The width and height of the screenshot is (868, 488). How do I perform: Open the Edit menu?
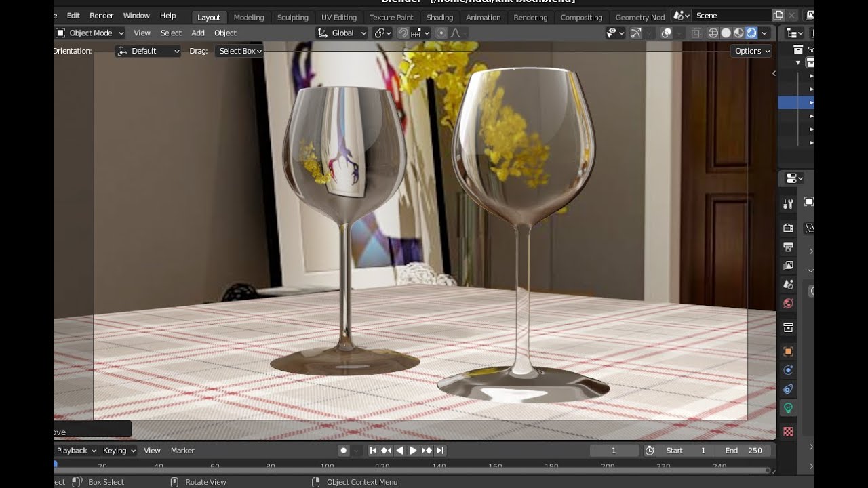pyautogui.click(x=73, y=16)
